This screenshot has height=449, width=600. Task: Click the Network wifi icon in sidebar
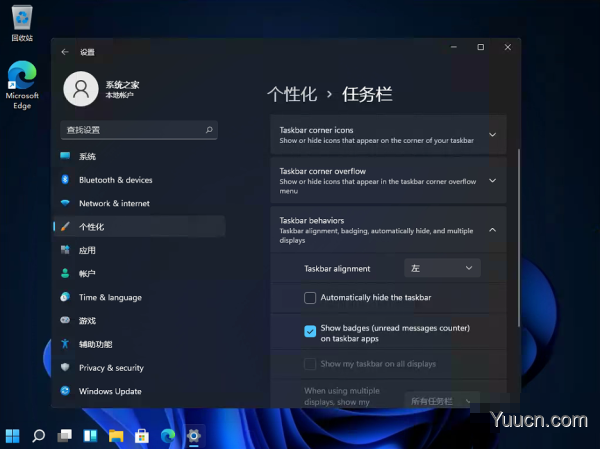(65, 203)
